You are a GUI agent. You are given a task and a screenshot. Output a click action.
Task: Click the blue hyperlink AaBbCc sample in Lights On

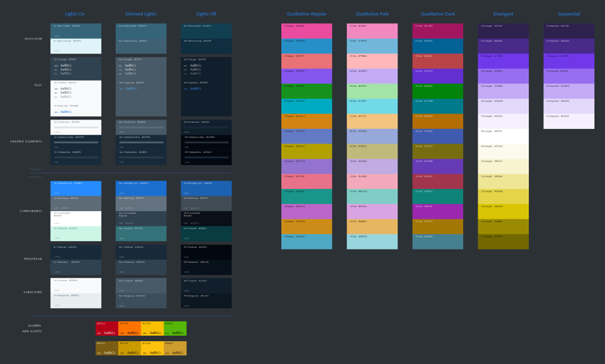66,111
